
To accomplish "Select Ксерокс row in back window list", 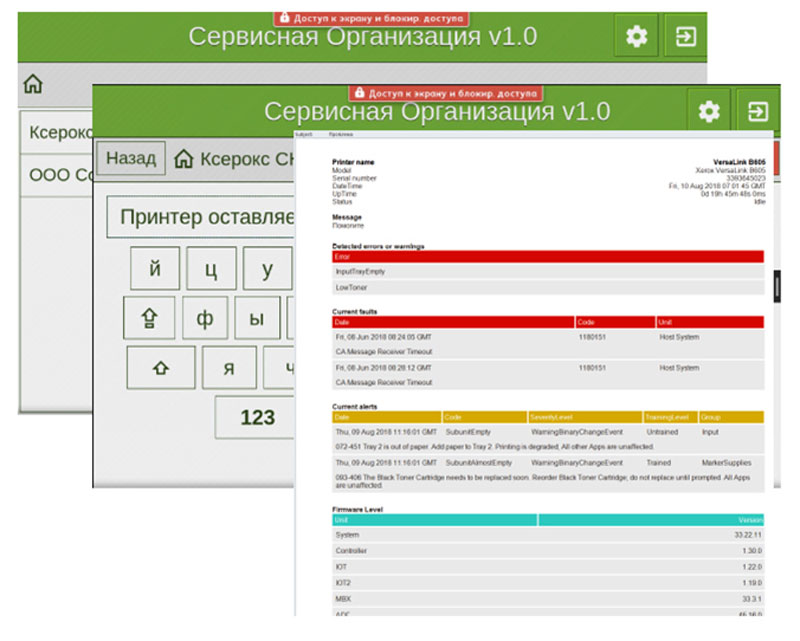I will 57,132.
